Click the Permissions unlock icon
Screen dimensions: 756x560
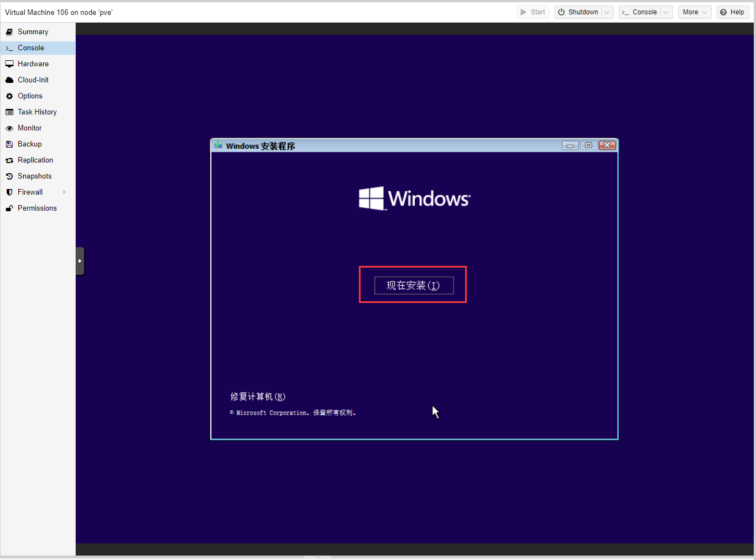tap(9, 208)
